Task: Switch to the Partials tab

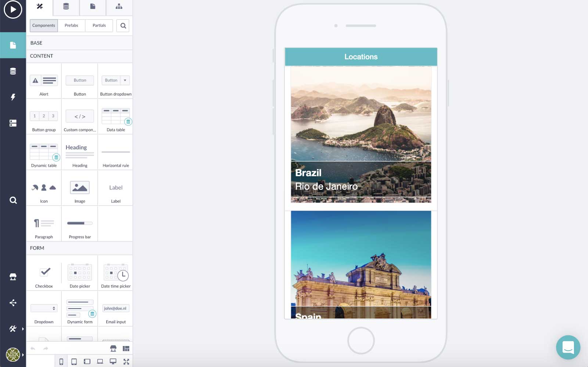Action: (x=99, y=25)
